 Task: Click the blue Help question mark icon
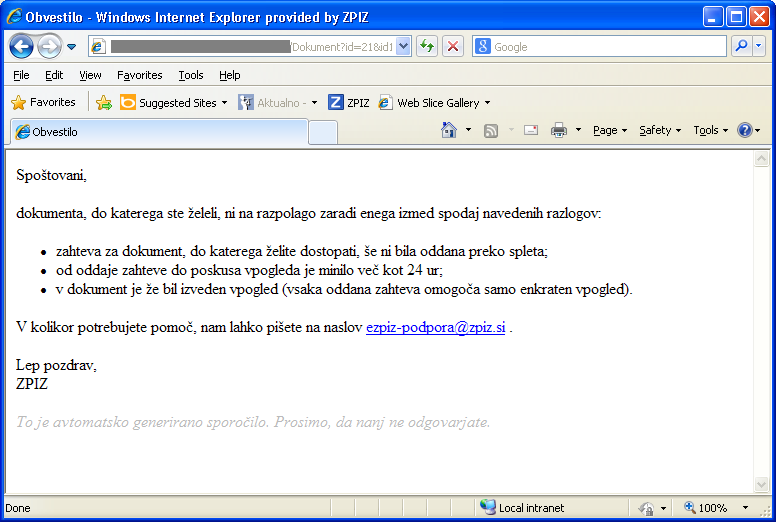(x=745, y=130)
